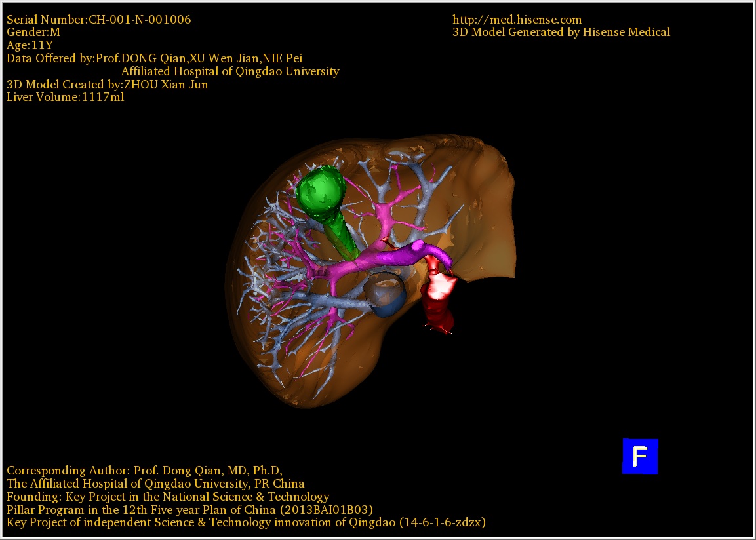The width and height of the screenshot is (756, 540).
Task: Click '3D Model Generated by Hisense Medical' text
Action: tap(561, 32)
